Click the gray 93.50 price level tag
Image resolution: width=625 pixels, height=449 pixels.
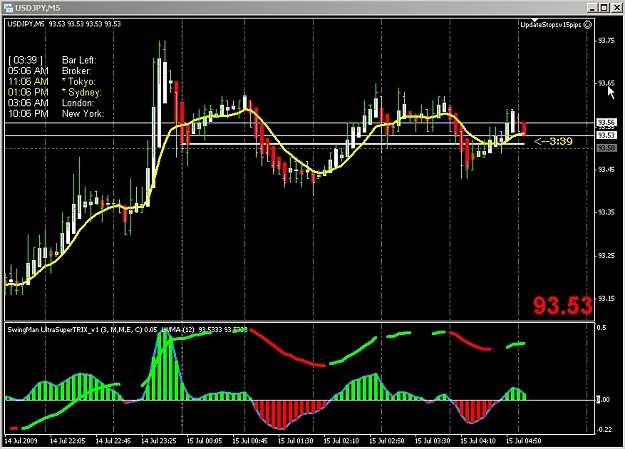pos(606,148)
